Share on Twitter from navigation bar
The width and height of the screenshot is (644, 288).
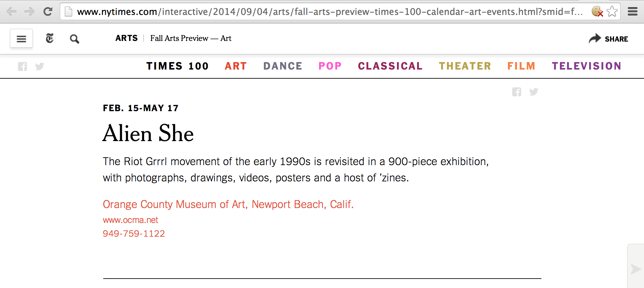pyautogui.click(x=40, y=66)
